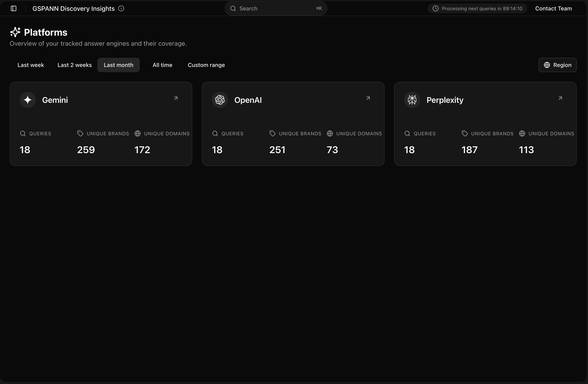Click the clock icon in processing status
This screenshot has width=588, height=384.
436,8
